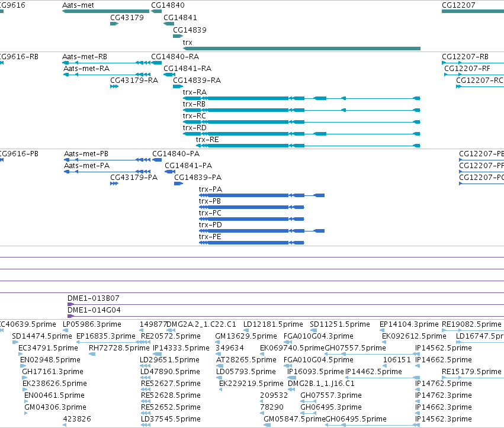Pick protein trx-PE
Image resolution: width=504 pixels, height=428 pixels.
pos(251,243)
